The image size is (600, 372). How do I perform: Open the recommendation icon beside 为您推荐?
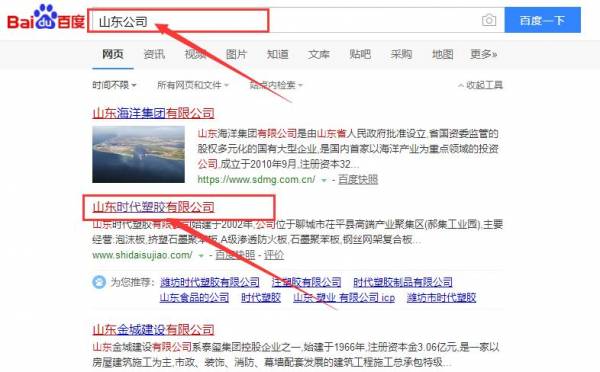(99, 282)
